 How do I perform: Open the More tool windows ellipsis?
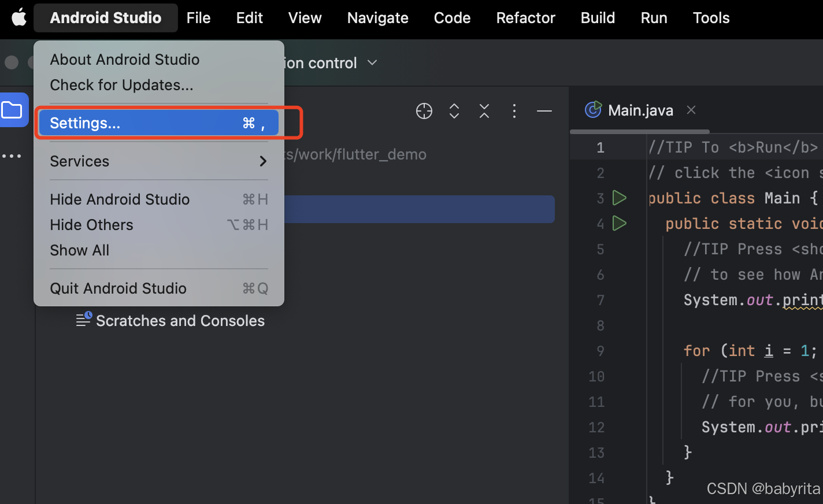coord(12,156)
